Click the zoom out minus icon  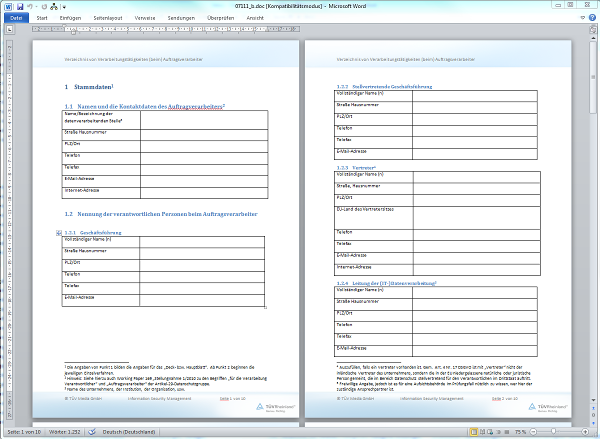click(532, 432)
